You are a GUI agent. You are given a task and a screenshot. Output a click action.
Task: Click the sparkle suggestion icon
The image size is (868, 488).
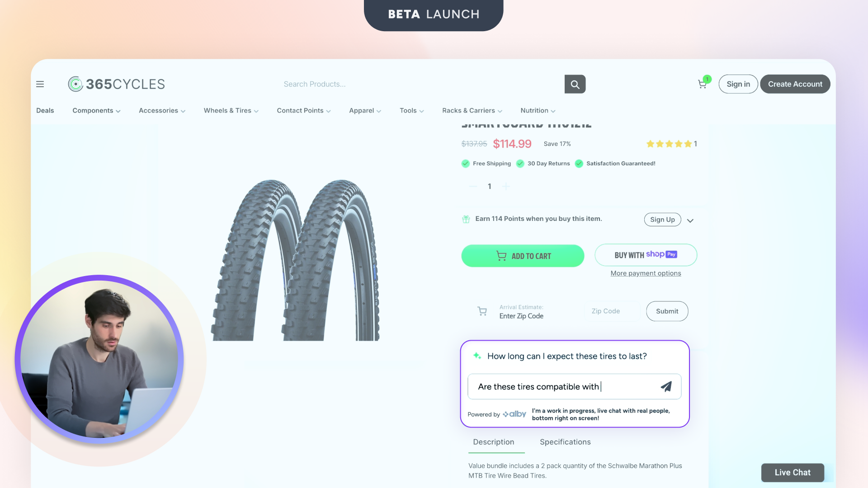[476, 356]
